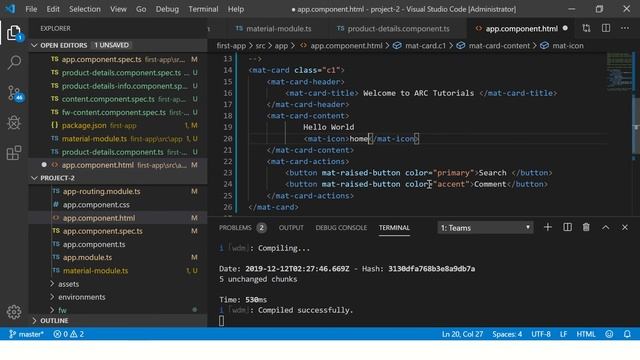Create a new terminal with plus icon

548,227
